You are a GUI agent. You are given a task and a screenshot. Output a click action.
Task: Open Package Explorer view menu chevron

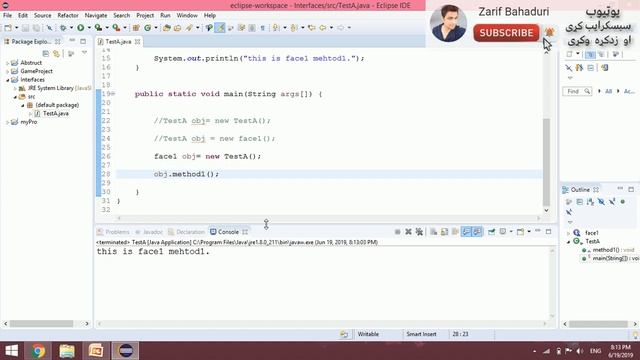point(84,53)
